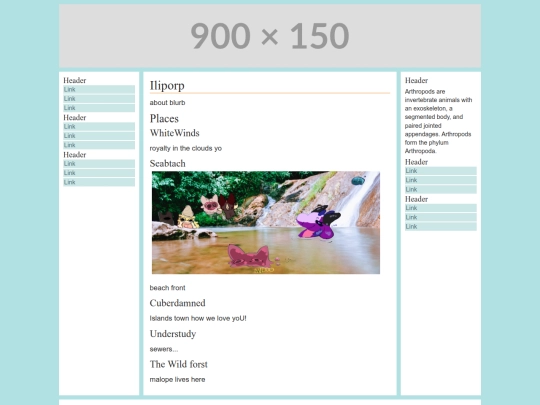Click the "about blurb" text

(x=167, y=103)
